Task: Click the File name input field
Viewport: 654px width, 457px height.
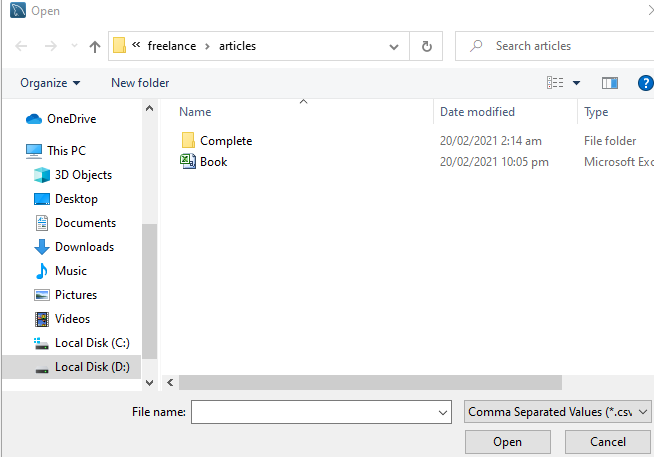Action: pyautogui.click(x=314, y=411)
